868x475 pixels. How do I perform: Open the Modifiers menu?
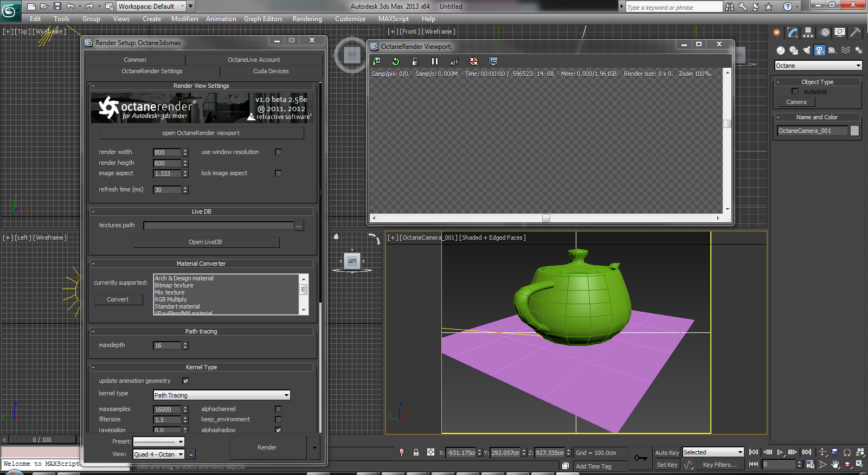(x=185, y=19)
